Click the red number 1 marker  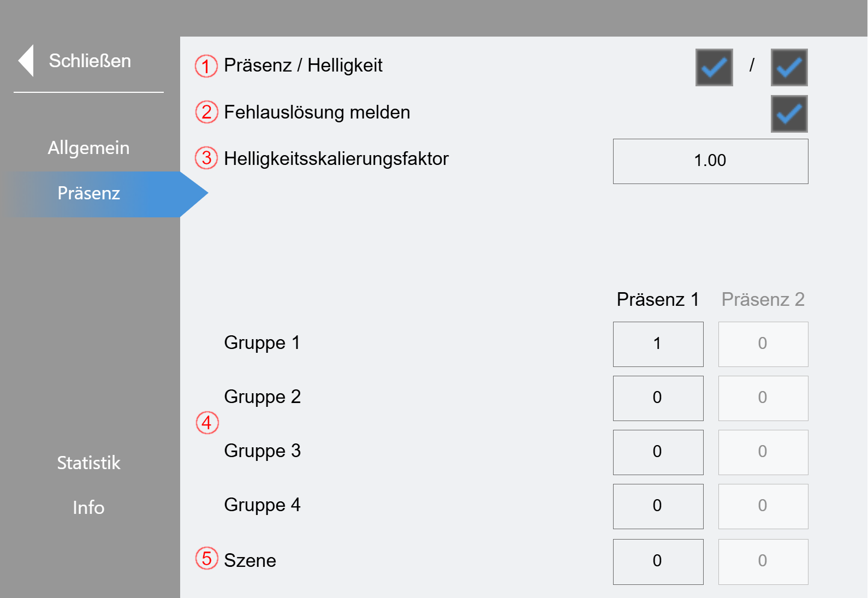tap(206, 66)
